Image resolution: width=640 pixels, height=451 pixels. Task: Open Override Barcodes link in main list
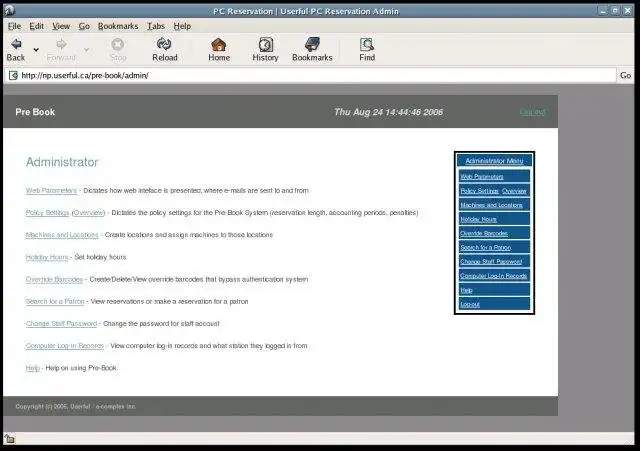[x=54, y=279]
